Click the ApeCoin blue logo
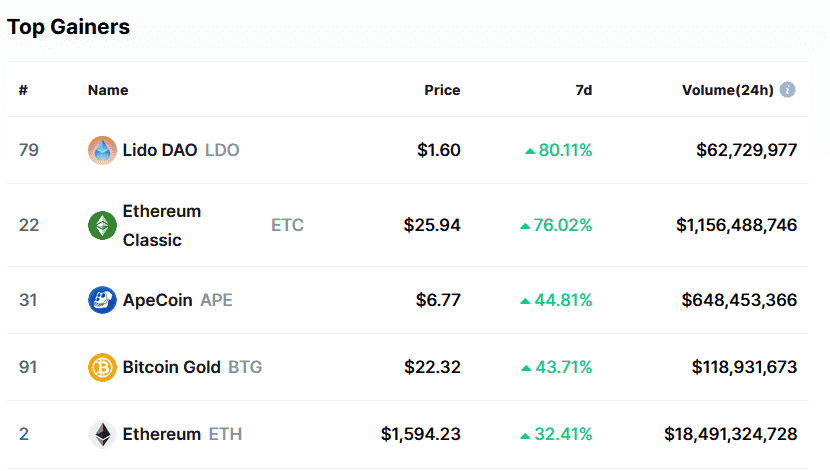This screenshot has height=471, width=830. pyautogui.click(x=102, y=300)
